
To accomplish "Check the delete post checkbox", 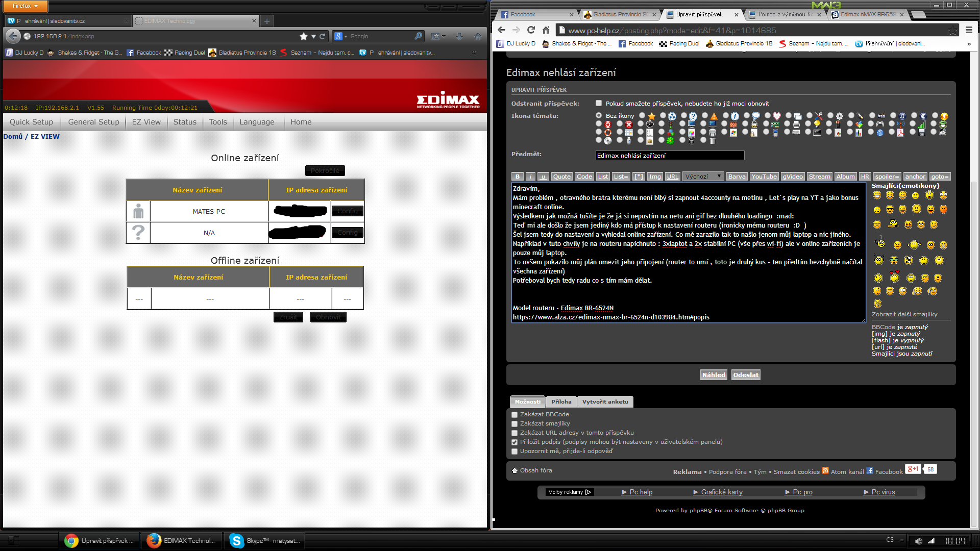I will [599, 103].
